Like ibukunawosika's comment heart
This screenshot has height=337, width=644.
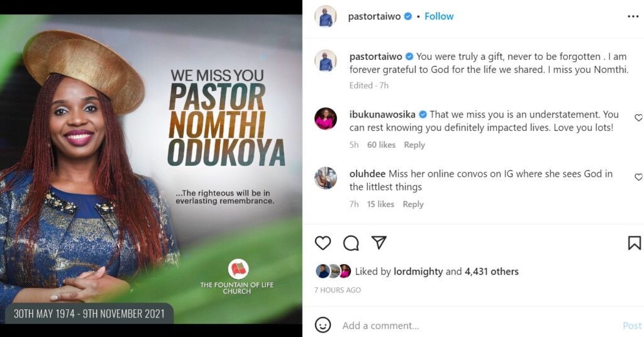(639, 118)
